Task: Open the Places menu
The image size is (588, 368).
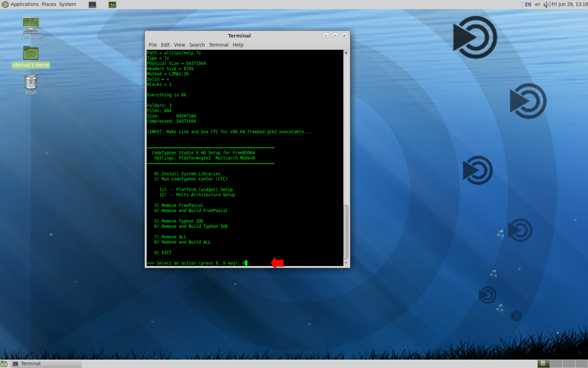Action: click(x=49, y=5)
